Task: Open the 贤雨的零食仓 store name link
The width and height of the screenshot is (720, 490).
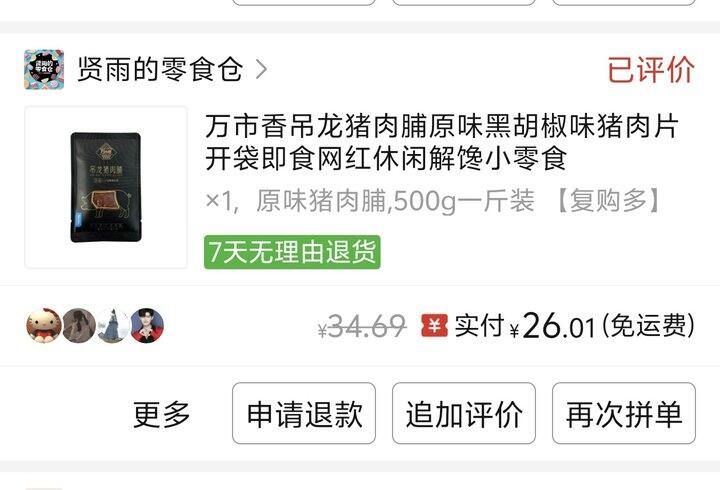Action: (x=160, y=69)
